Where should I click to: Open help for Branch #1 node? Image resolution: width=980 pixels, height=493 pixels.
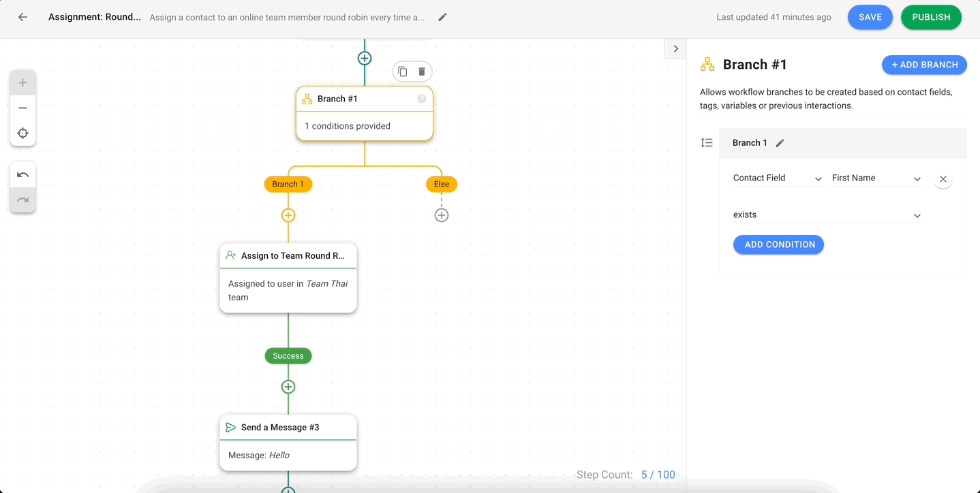pos(422,99)
